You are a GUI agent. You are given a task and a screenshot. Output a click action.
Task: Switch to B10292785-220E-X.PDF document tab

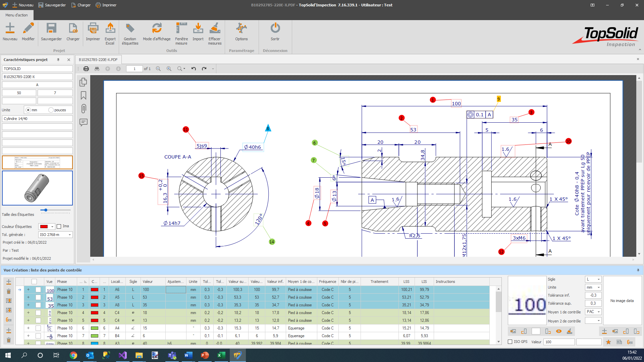[x=98, y=60]
